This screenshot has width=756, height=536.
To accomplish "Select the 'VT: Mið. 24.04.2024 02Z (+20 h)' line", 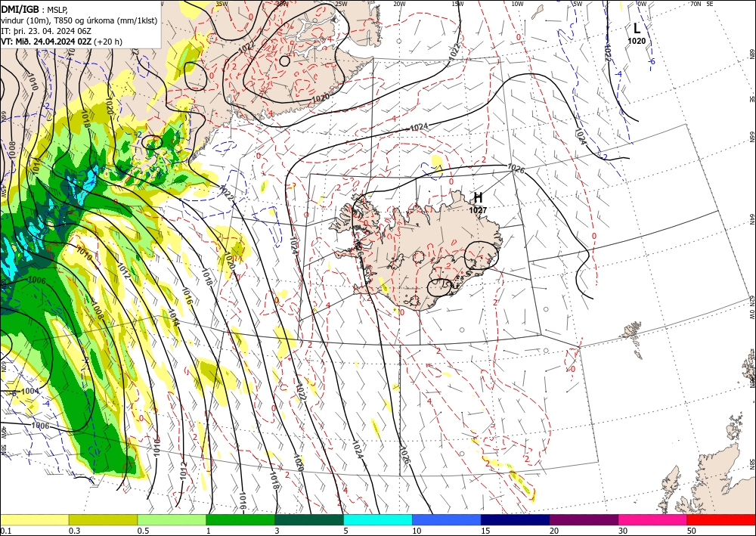I will point(62,42).
